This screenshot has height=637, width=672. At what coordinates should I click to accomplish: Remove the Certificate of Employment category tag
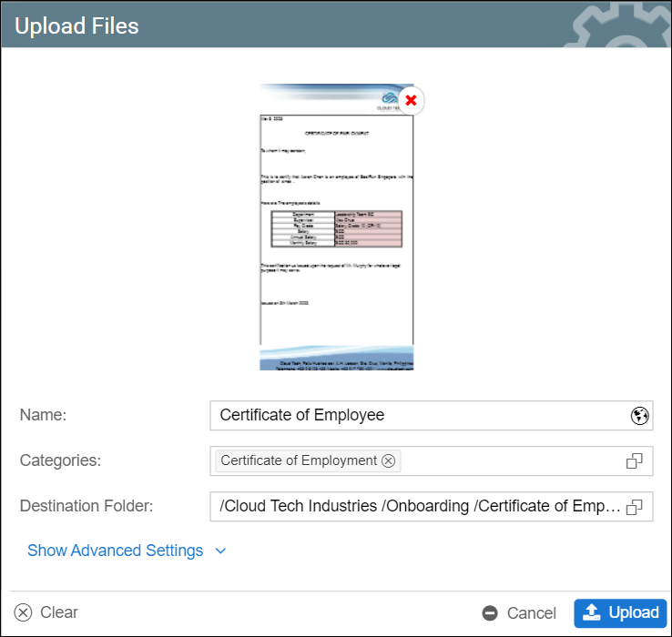coord(389,461)
